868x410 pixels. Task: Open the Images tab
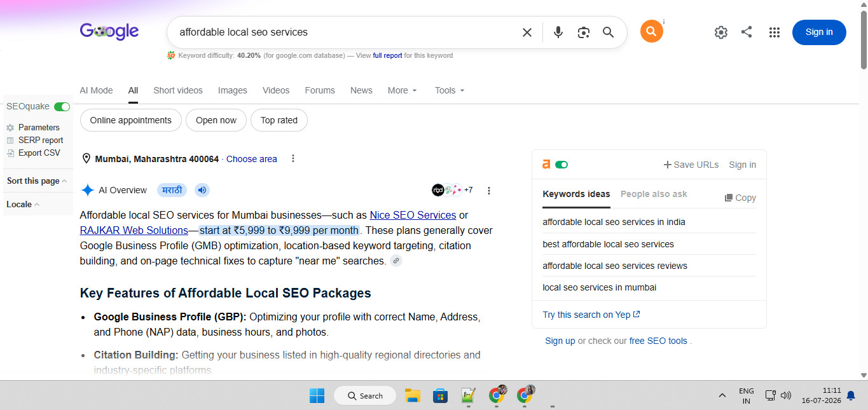(233, 90)
